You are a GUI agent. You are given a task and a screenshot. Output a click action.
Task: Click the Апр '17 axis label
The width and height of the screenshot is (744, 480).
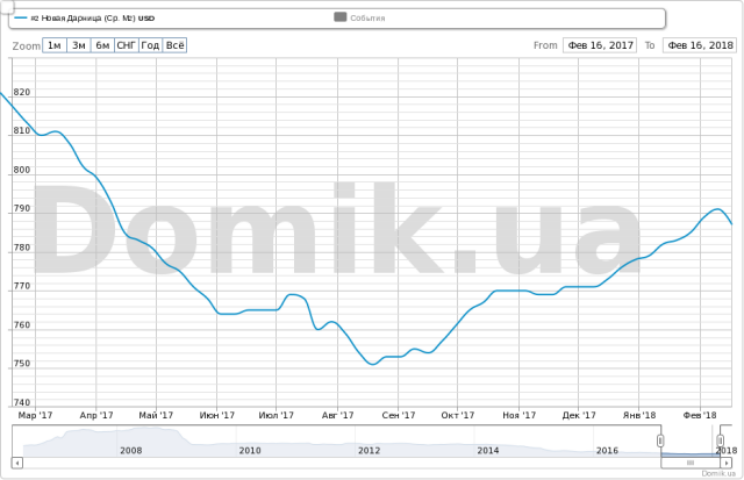[96, 415]
